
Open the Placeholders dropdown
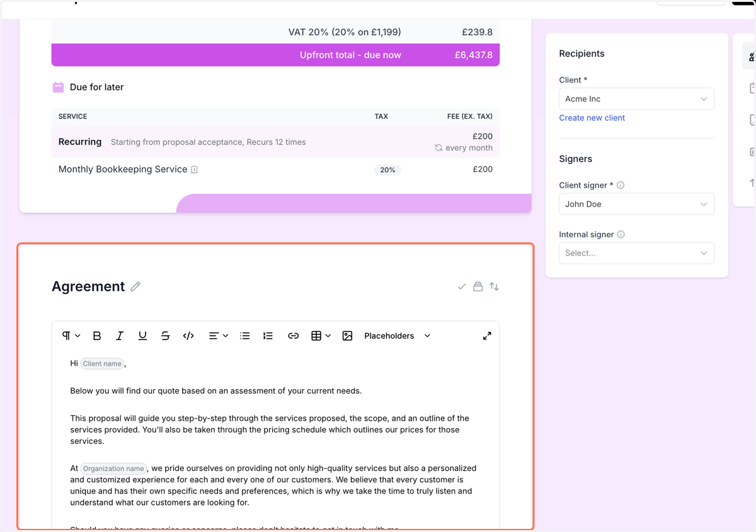[x=397, y=336]
